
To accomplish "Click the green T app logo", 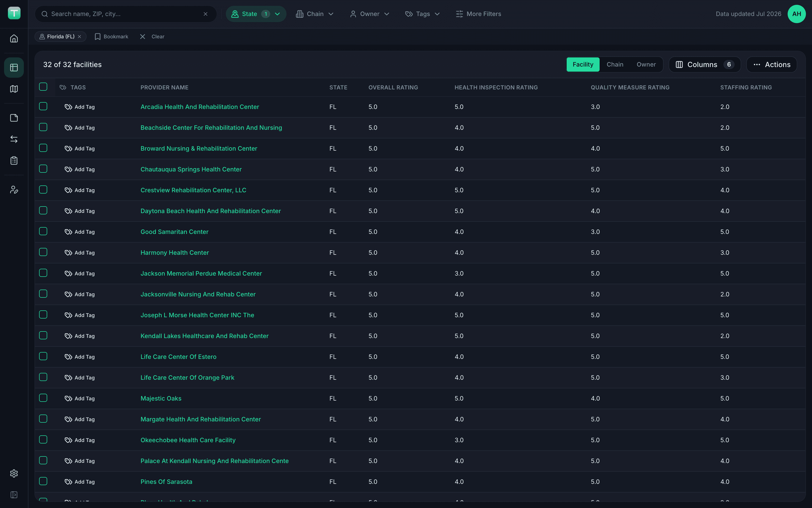I will point(14,13).
